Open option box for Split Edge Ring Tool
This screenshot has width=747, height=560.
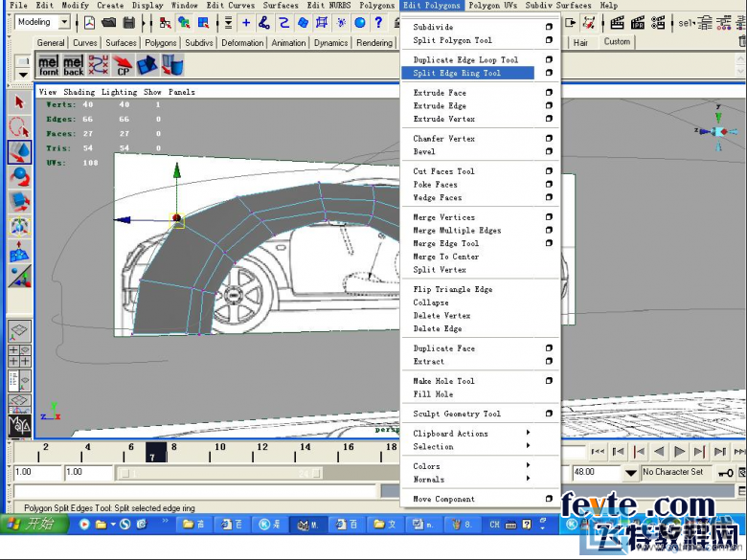coord(549,73)
